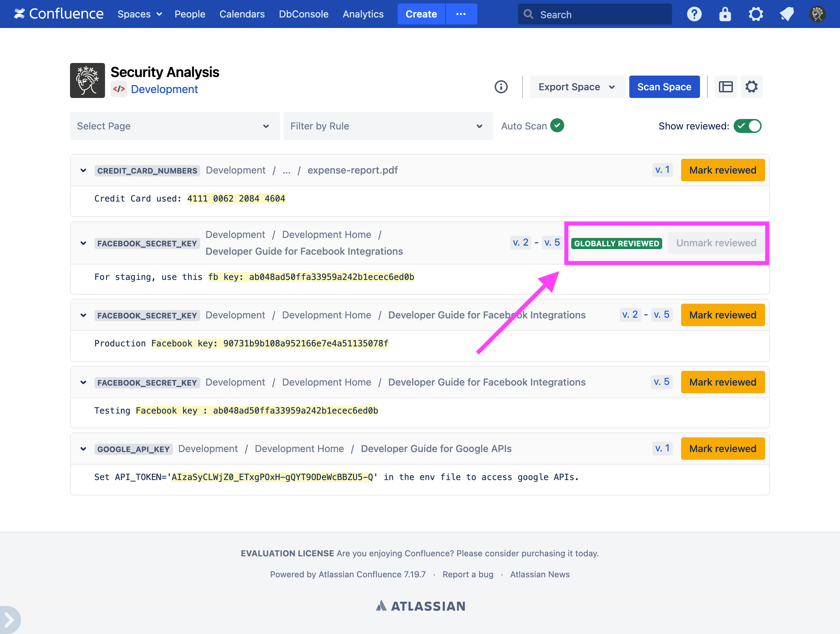Click the Auto Scan green checkmark
This screenshot has width=840, height=634.
[557, 125]
